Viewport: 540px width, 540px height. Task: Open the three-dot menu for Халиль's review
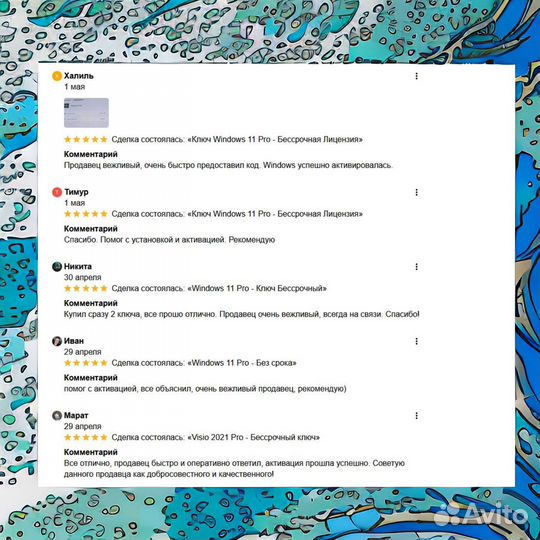click(x=416, y=76)
